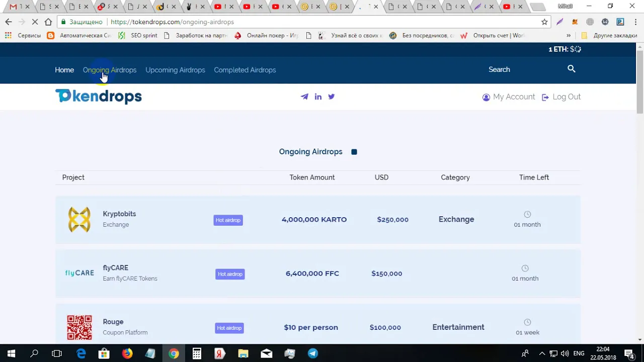Click the volume icon in system tray
Viewport: 644px width, 362px height.
pos(565,353)
